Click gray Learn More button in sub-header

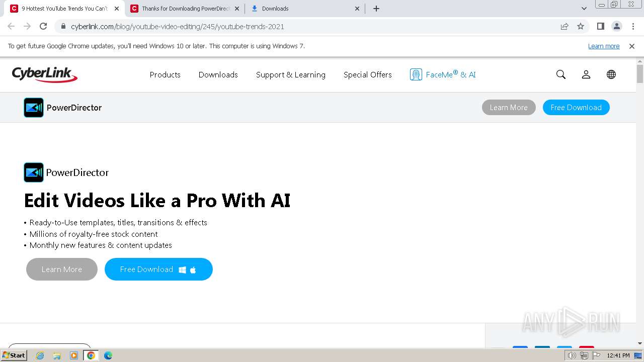(x=509, y=108)
